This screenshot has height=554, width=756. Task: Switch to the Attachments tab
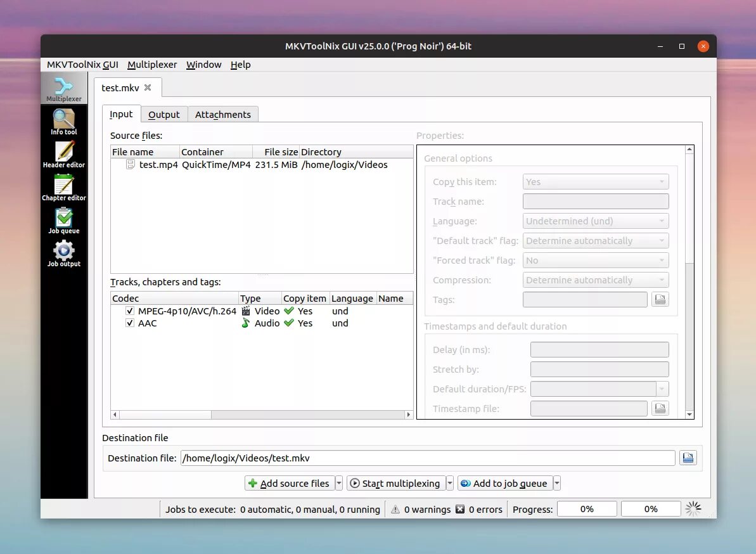[223, 115]
